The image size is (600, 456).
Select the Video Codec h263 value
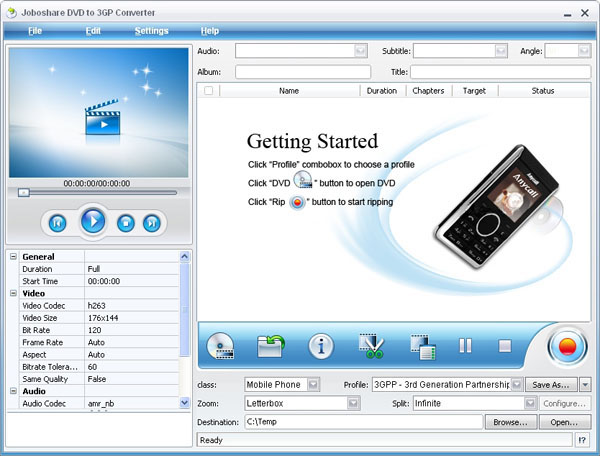pos(132,305)
